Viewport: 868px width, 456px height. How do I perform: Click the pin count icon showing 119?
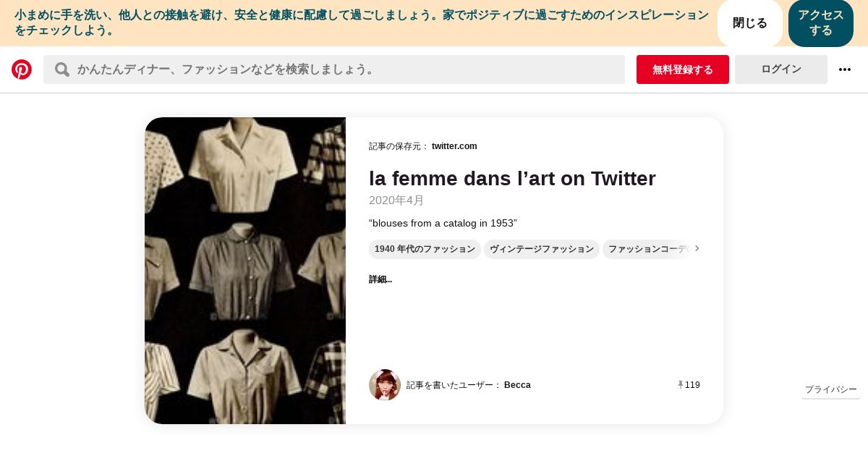coord(681,385)
